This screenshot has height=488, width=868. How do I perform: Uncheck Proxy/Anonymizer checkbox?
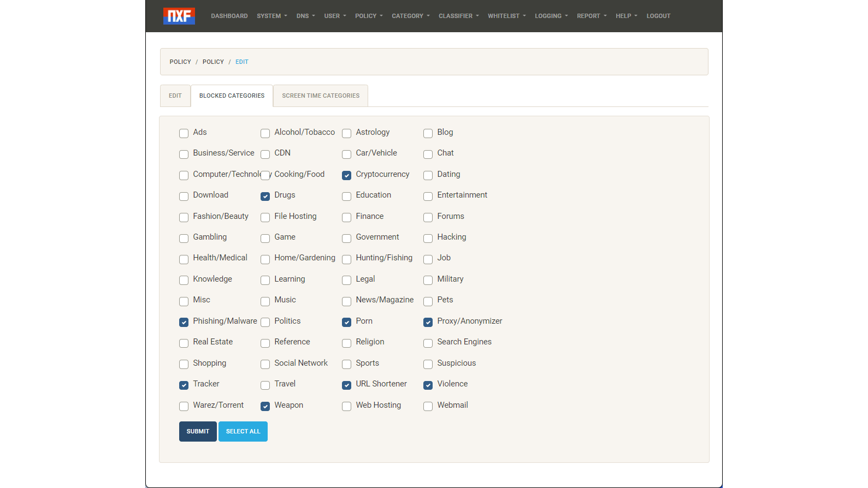tap(428, 322)
